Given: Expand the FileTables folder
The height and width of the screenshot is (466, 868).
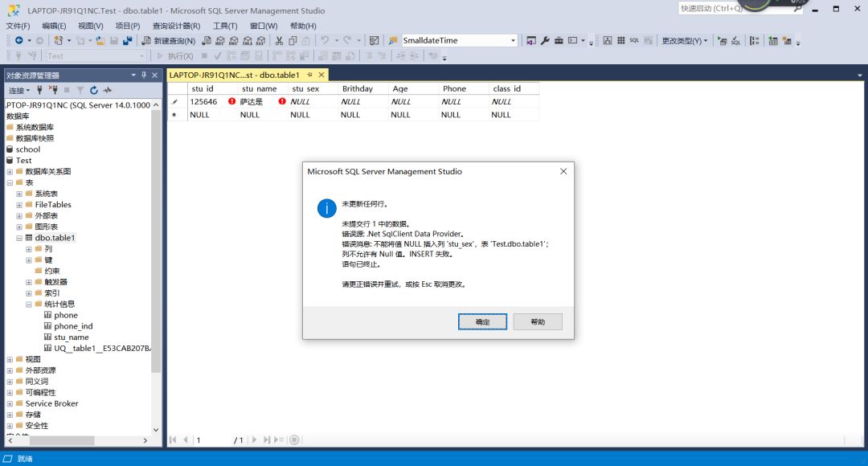Looking at the screenshot, I should tap(19, 205).
